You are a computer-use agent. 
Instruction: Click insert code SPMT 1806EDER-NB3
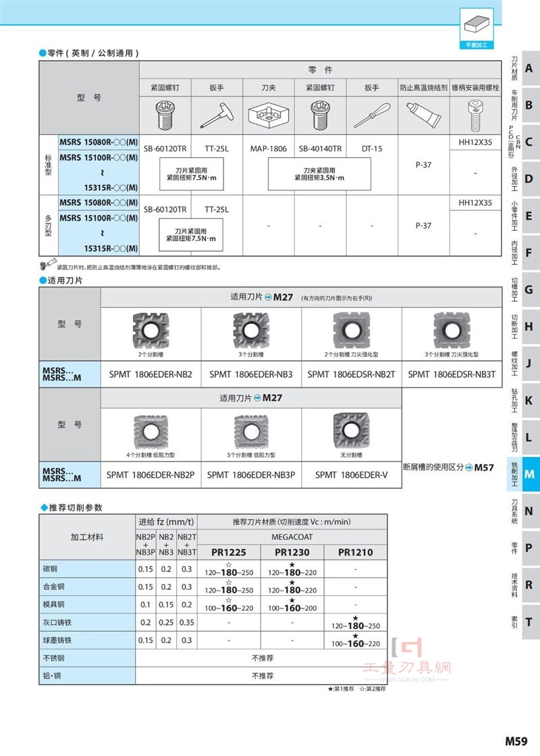coord(251,375)
